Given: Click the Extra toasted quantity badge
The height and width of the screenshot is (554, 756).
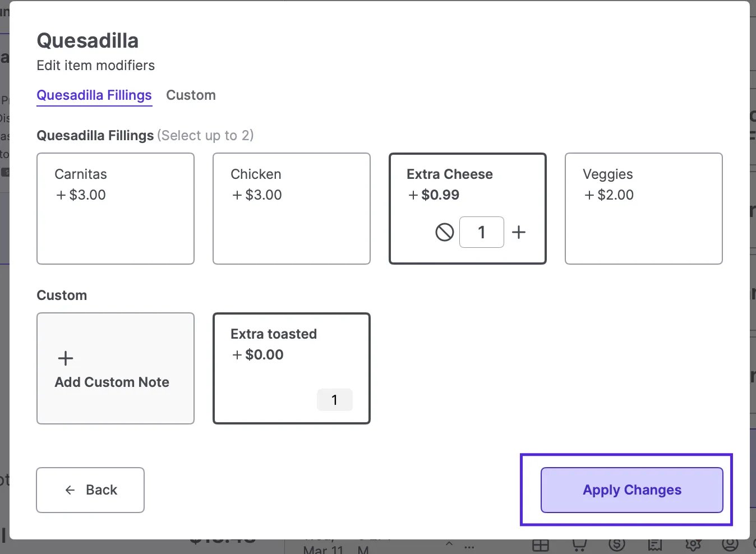Looking at the screenshot, I should 335,400.
